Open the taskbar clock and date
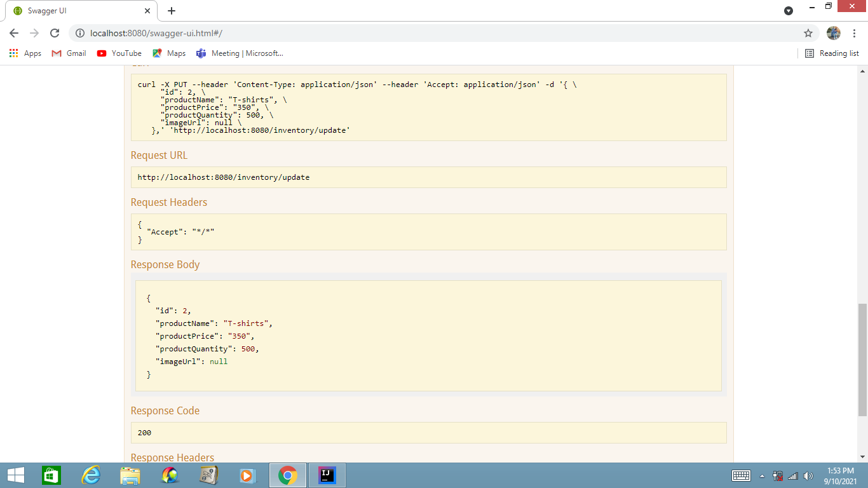868x488 pixels. point(841,476)
